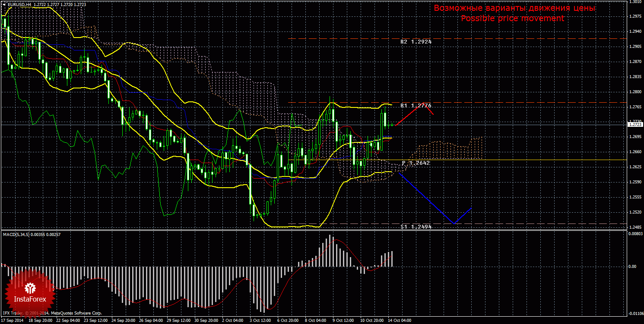Viewport: 644px width, 324px height.
Task: Click the 1.2660 price axis value
Action: click(x=635, y=152)
